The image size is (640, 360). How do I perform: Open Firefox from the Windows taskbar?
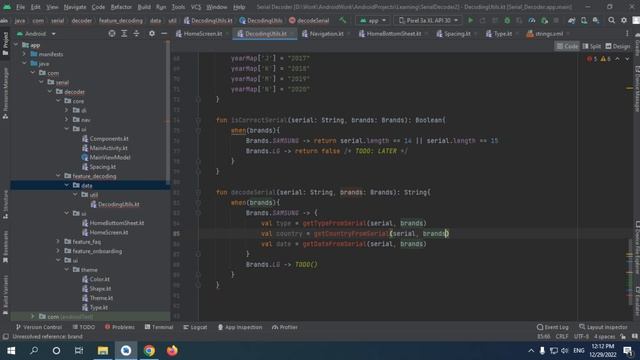[172, 351]
